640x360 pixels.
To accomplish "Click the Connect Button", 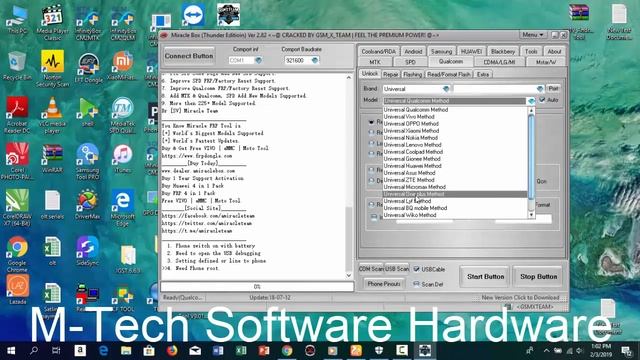I will coord(189,56).
